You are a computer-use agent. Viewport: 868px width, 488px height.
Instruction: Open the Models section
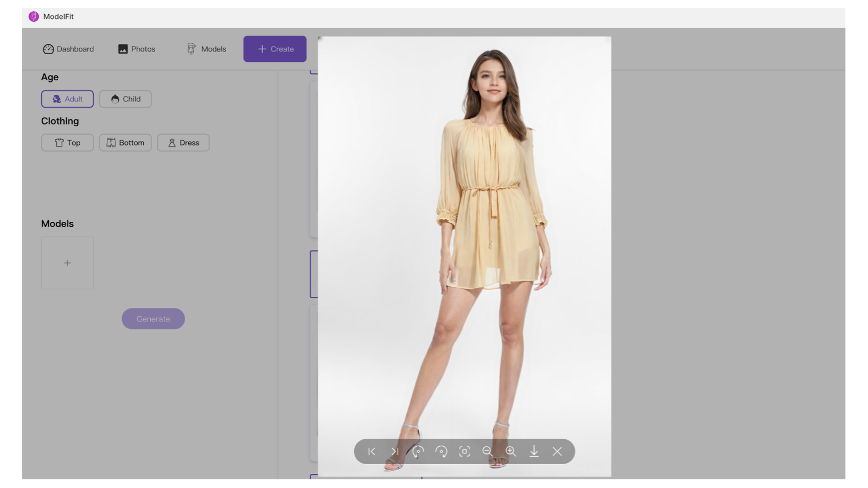click(x=206, y=49)
